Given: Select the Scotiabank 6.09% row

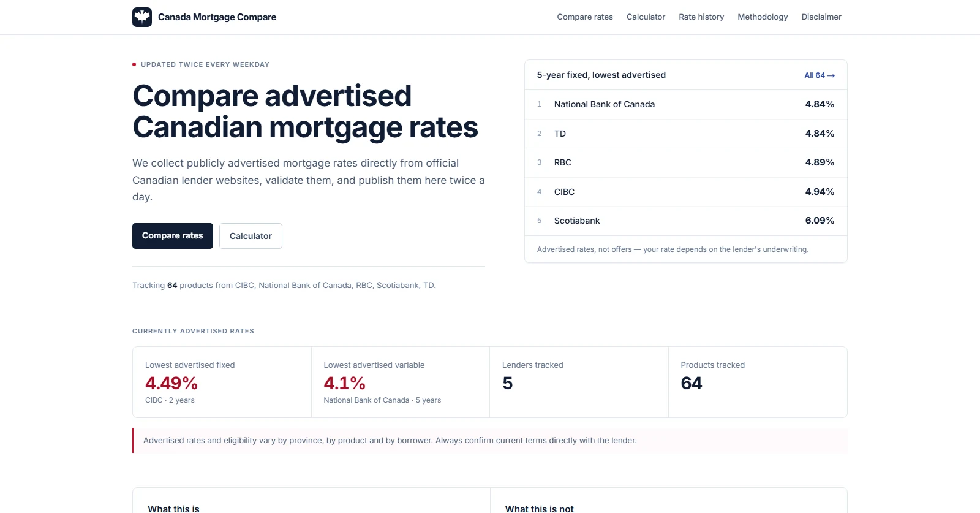Looking at the screenshot, I should click(686, 221).
